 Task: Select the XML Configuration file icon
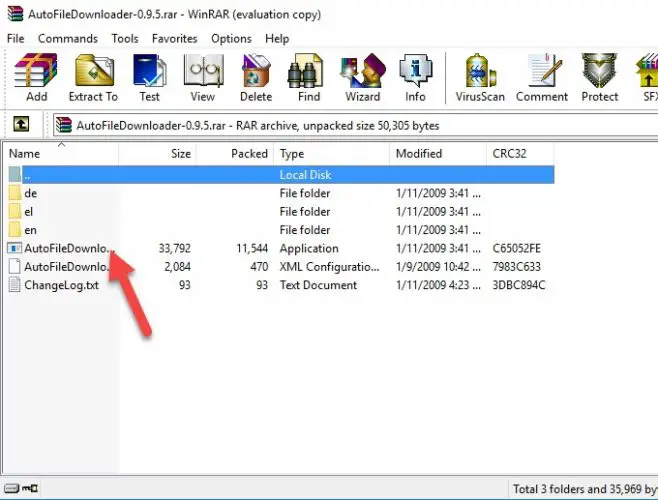tap(15, 267)
